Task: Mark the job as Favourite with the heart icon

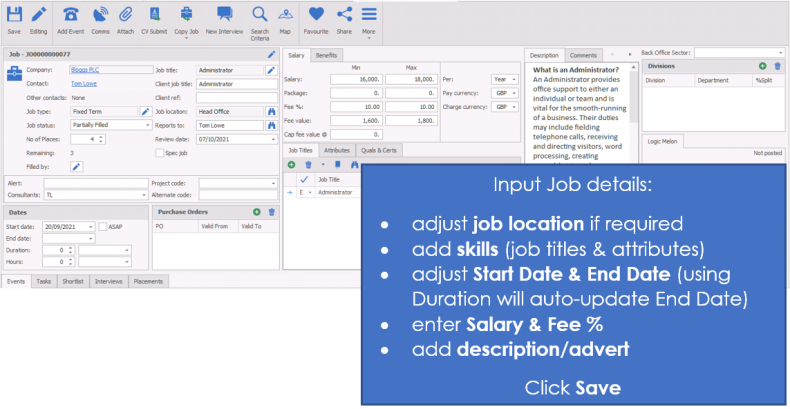Action: pos(316,14)
